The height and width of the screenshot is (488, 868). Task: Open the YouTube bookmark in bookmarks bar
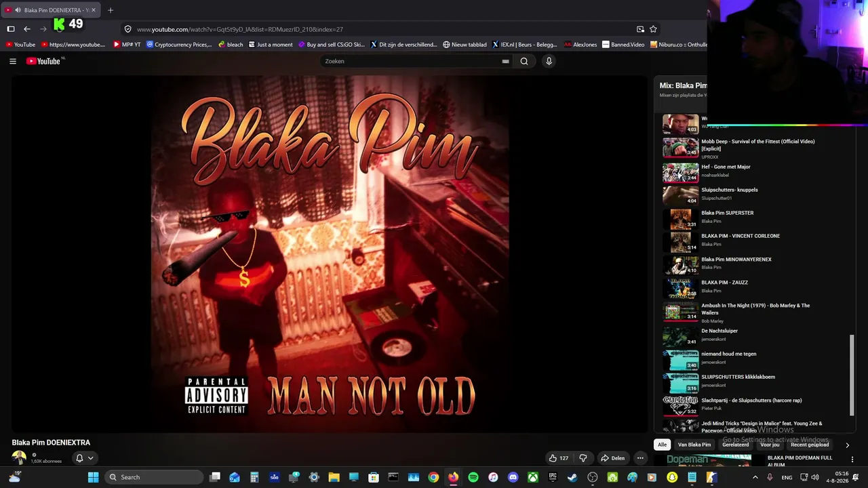(x=20, y=45)
